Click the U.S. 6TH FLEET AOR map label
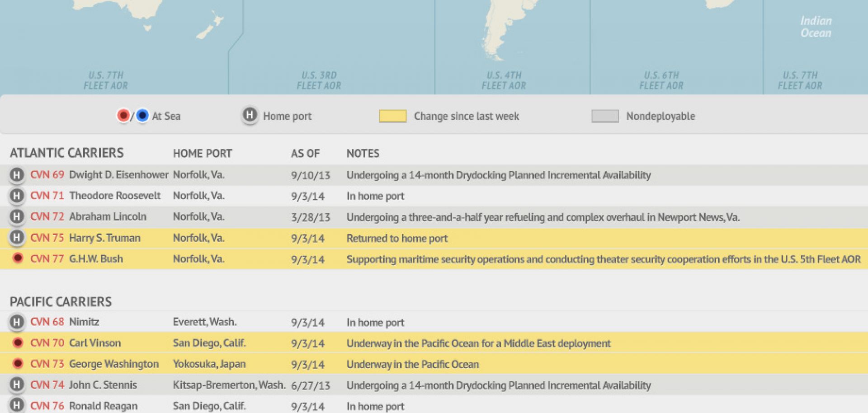The image size is (868, 413). (x=661, y=80)
